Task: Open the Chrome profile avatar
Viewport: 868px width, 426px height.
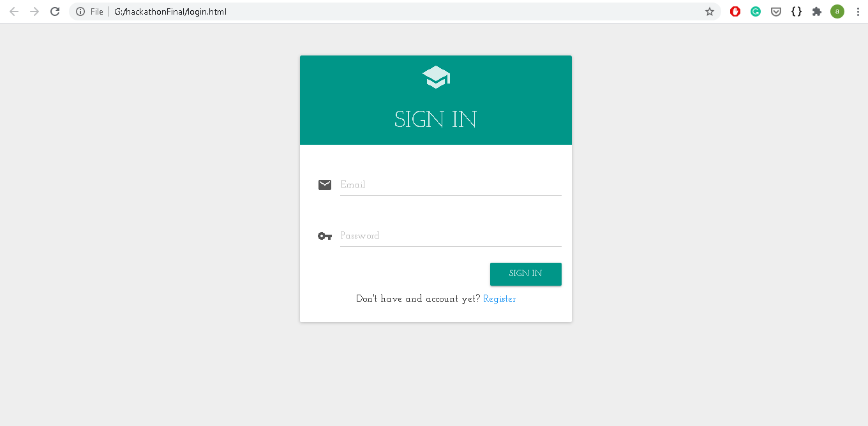Action: pyautogui.click(x=837, y=11)
